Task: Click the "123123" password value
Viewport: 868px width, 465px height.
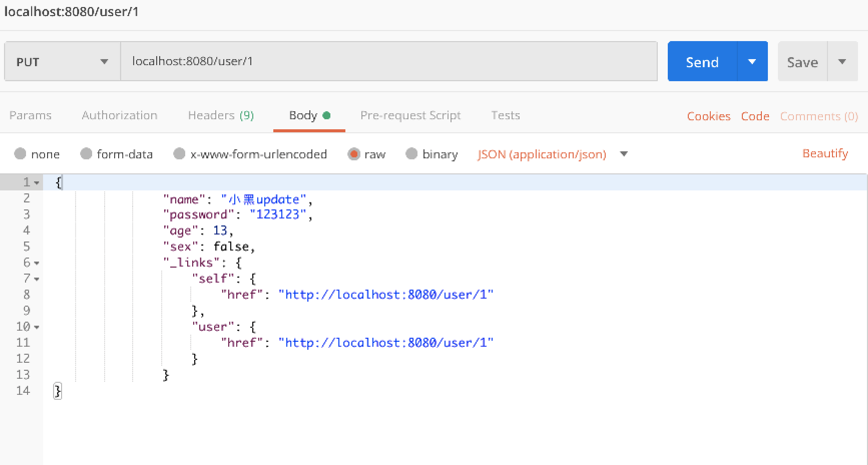Action: tap(278, 214)
